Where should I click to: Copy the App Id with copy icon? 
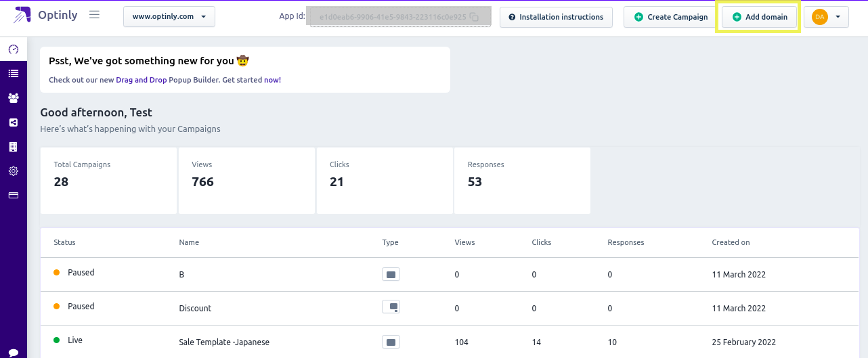coord(475,17)
